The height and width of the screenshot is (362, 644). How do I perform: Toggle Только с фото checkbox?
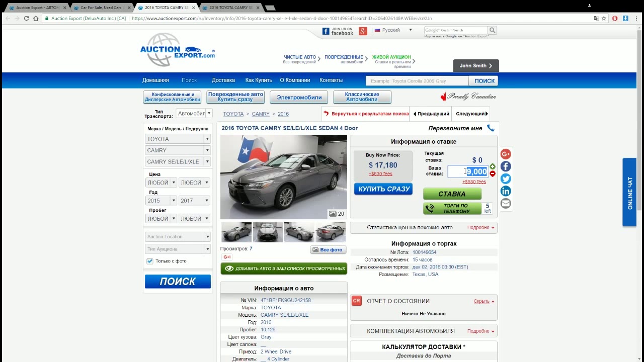pos(149,261)
